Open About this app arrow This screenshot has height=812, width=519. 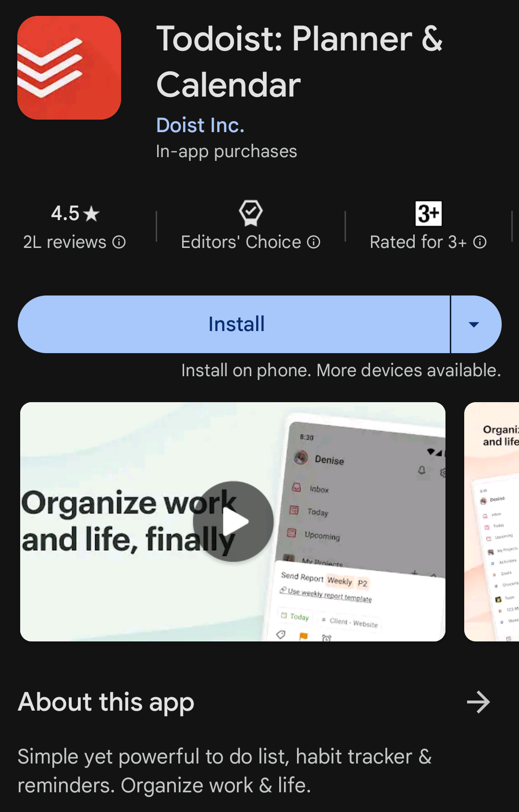478,702
